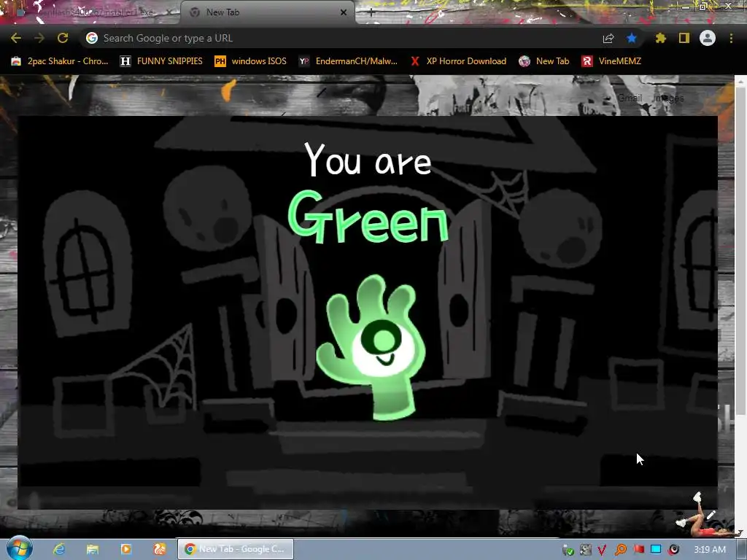Click the safely remove hardware tray icon
Viewport: 747px width, 560px height.
point(568,550)
